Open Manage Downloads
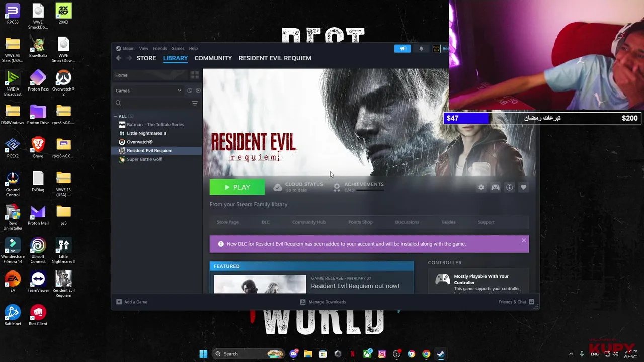The image size is (644, 362). tap(323, 302)
